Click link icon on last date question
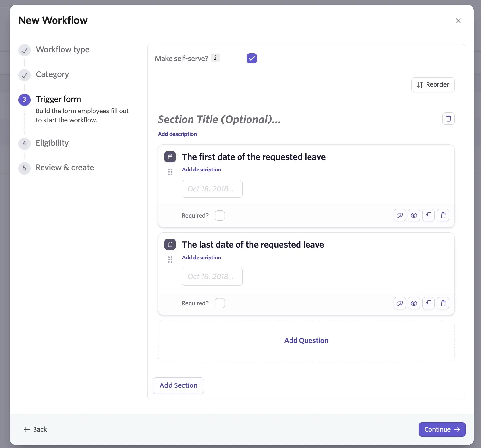 pyautogui.click(x=400, y=303)
